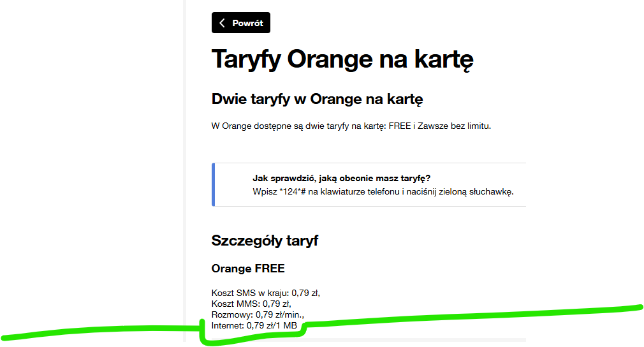Click the question Jak sprawdzić, jaką obecnie masz taryfę?

click(341, 178)
